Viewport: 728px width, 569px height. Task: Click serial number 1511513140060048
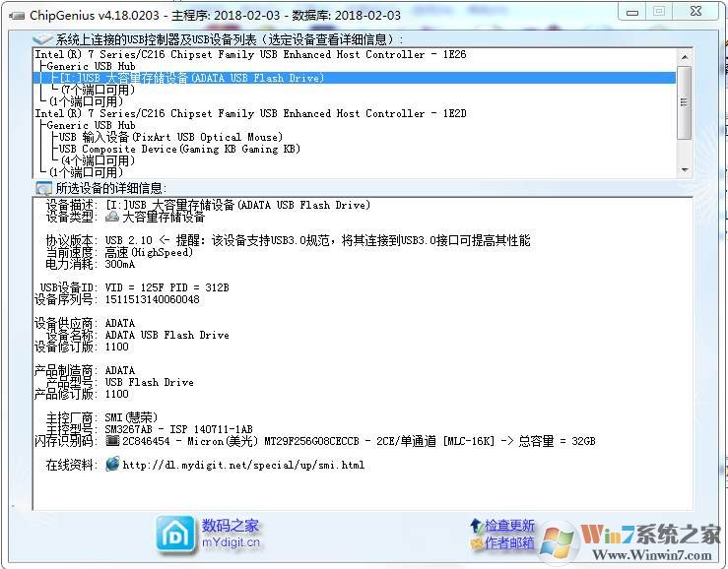coord(153,300)
